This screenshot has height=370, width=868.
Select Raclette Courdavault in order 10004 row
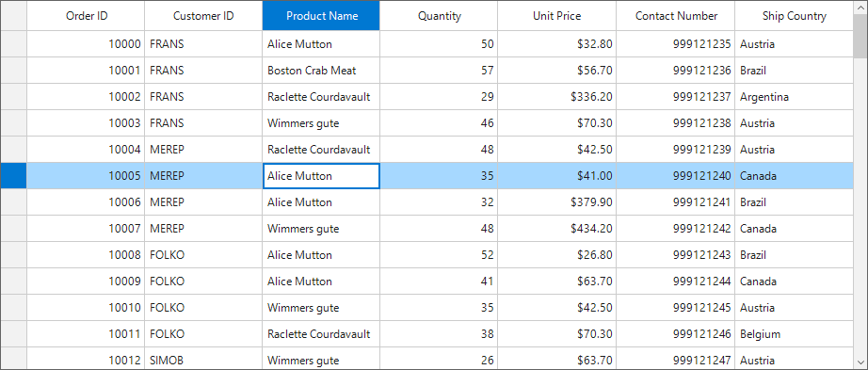tap(321, 150)
